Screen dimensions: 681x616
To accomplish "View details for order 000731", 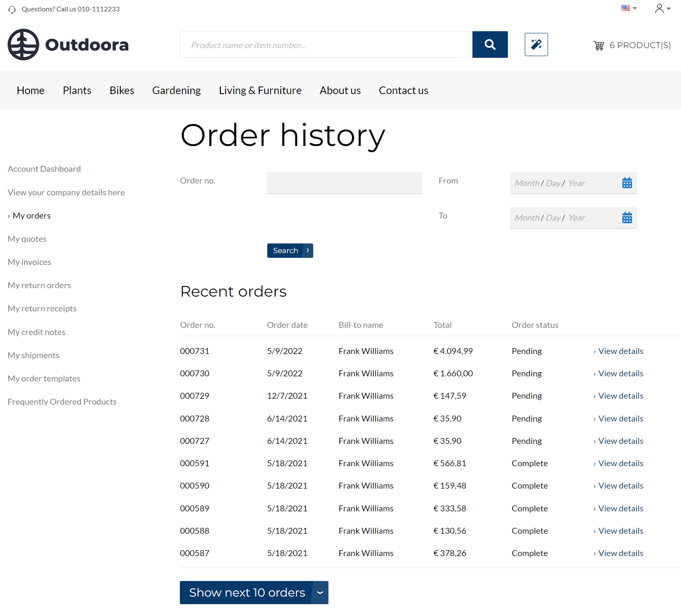I will (620, 351).
